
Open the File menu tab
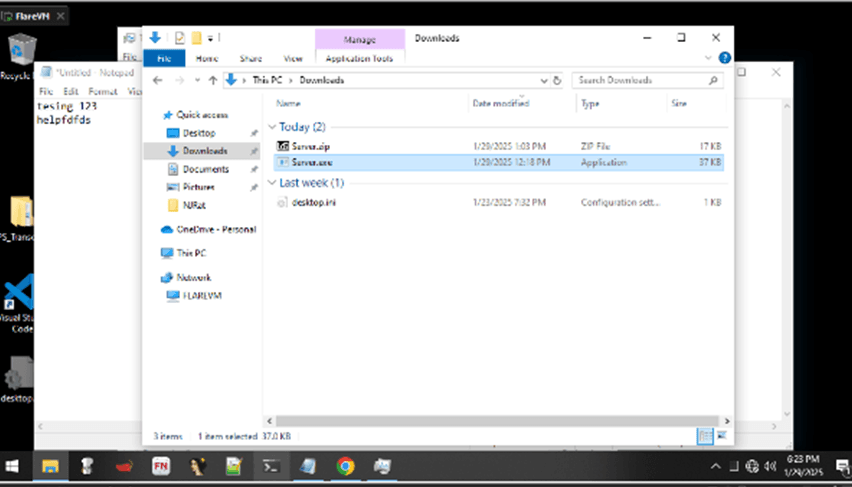(164, 59)
